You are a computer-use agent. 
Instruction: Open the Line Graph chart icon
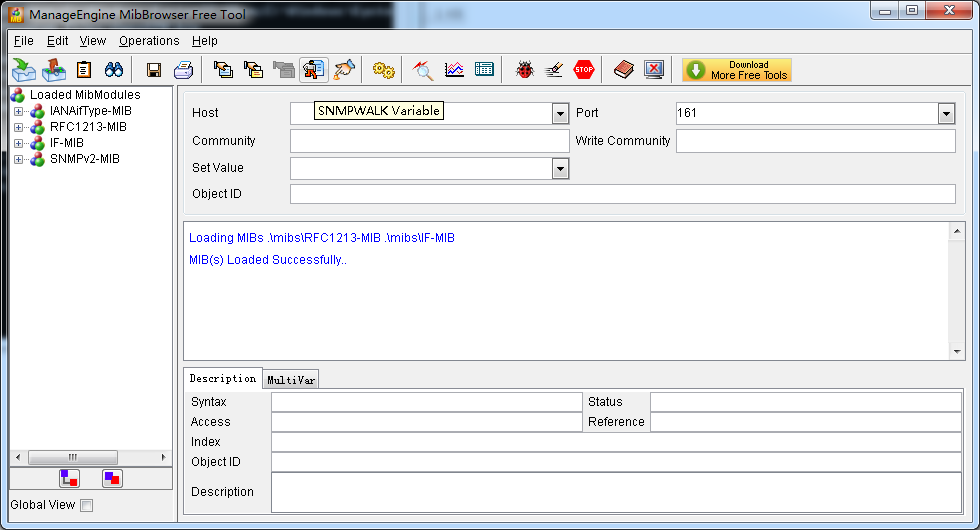454,69
